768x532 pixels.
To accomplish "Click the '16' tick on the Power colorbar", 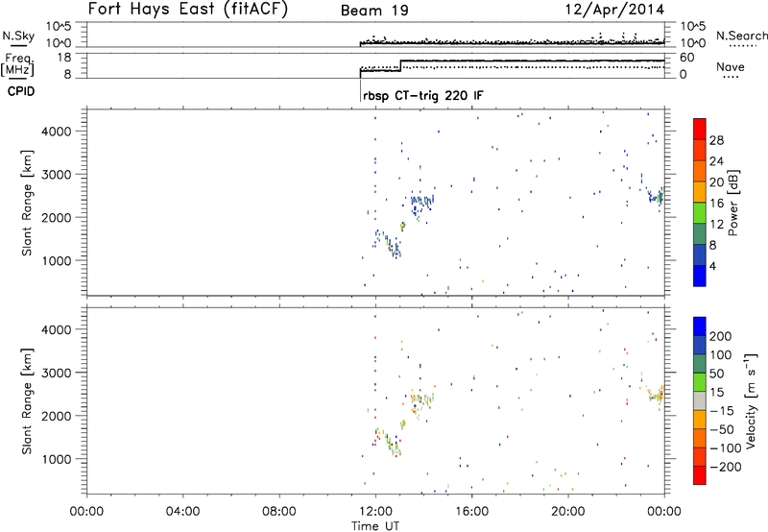I will coord(716,204).
